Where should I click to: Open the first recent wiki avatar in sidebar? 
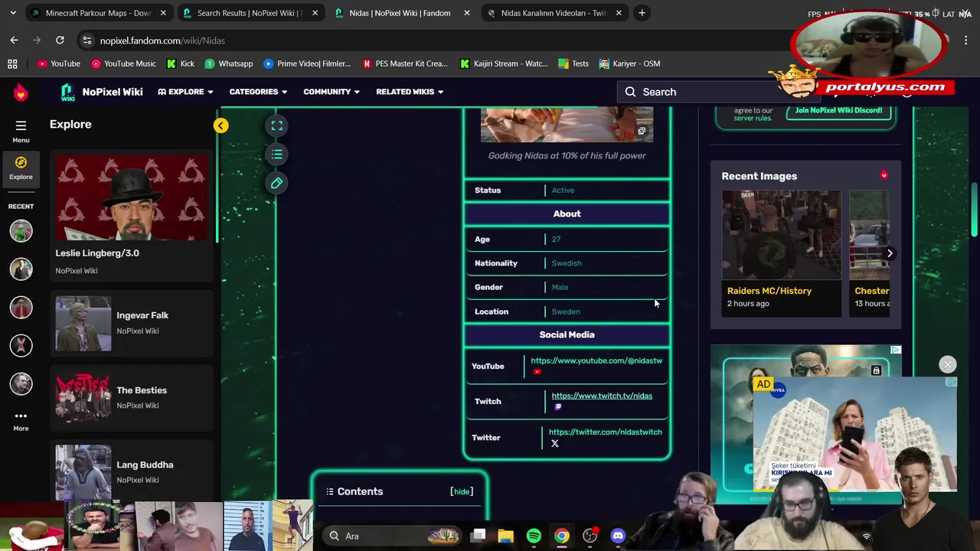click(x=21, y=230)
